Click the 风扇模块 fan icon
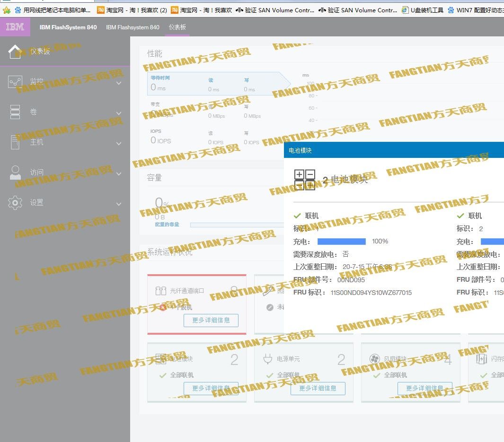This screenshot has height=442, width=504. coord(374,359)
